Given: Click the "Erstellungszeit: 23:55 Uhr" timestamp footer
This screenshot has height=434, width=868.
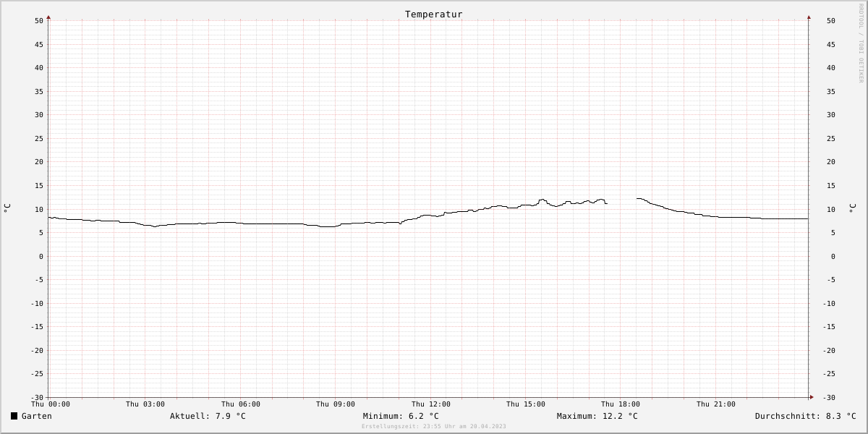Looking at the screenshot, I should click(x=434, y=427).
